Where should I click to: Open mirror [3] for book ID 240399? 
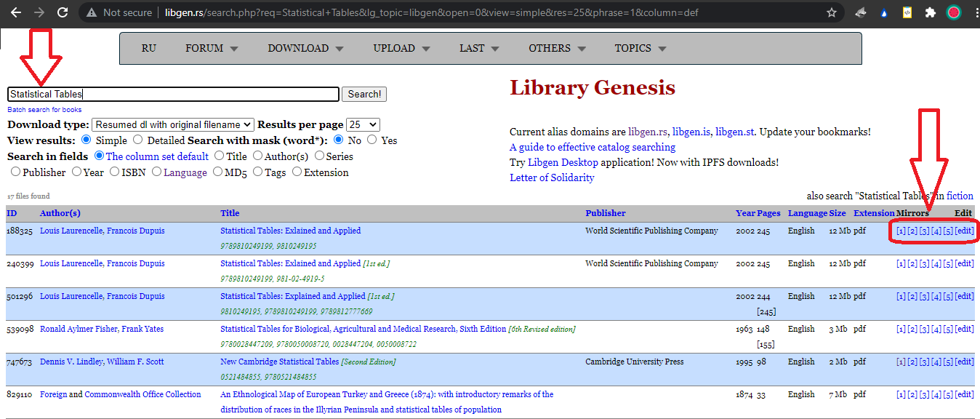(925, 263)
